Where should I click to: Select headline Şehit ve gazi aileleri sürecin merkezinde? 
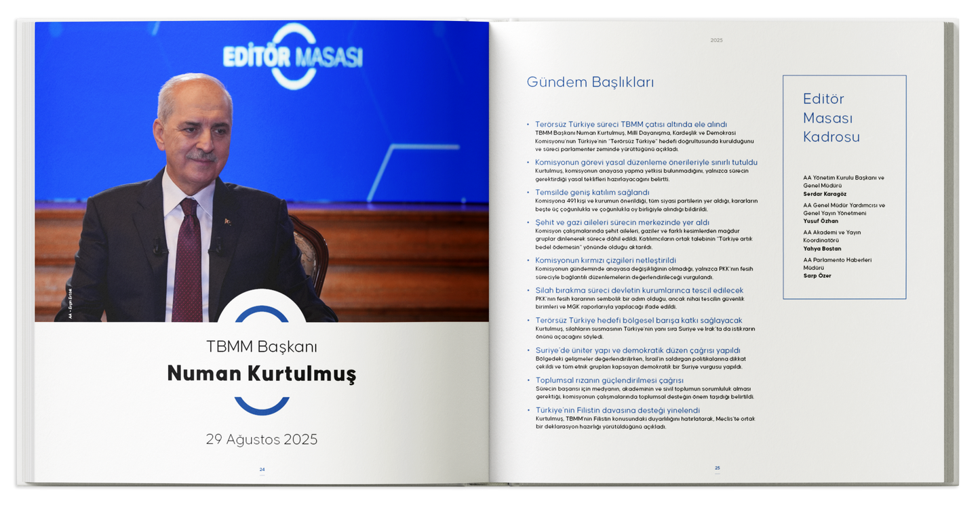(x=622, y=222)
